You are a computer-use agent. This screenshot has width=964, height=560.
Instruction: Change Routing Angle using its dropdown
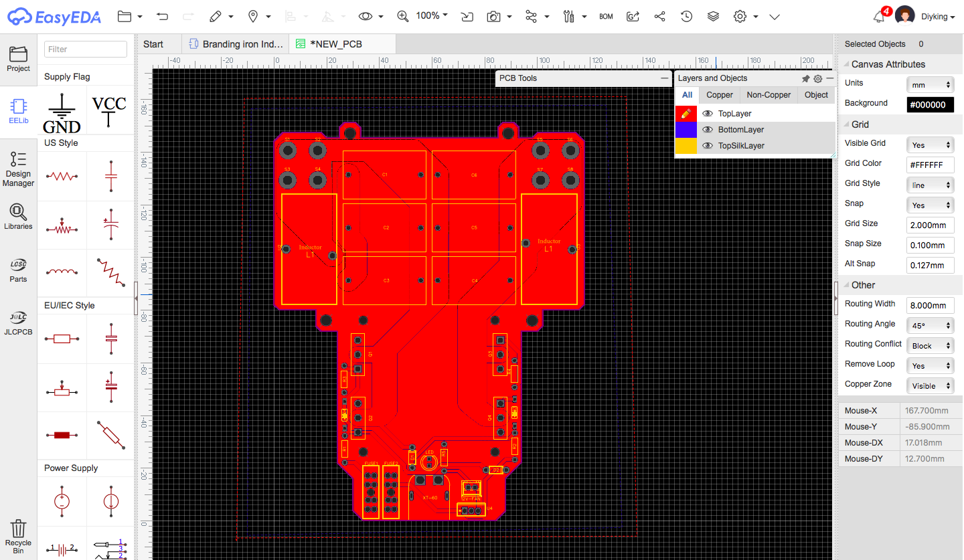(x=930, y=324)
